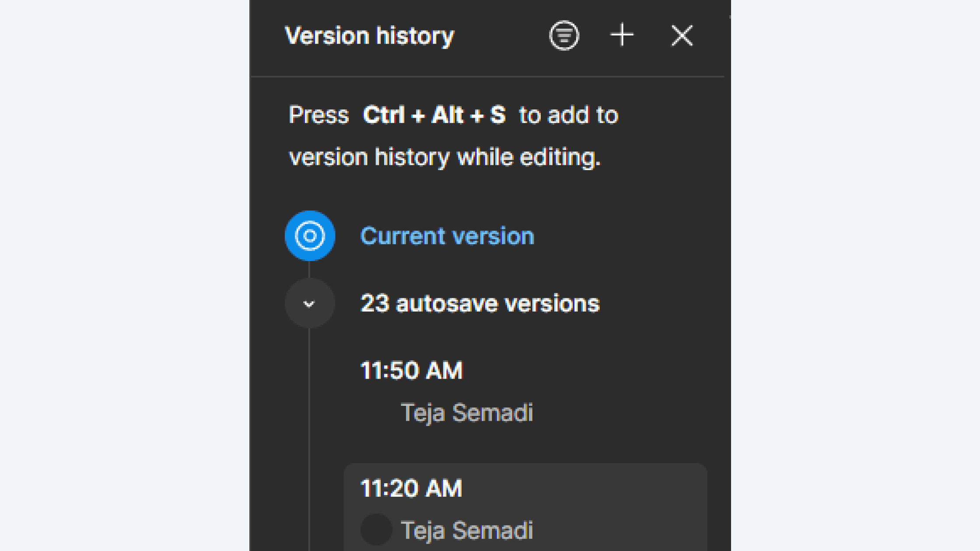Screen dimensions: 980x551
Task: Select the 11:50 AM autosave timestamp
Action: tap(411, 370)
